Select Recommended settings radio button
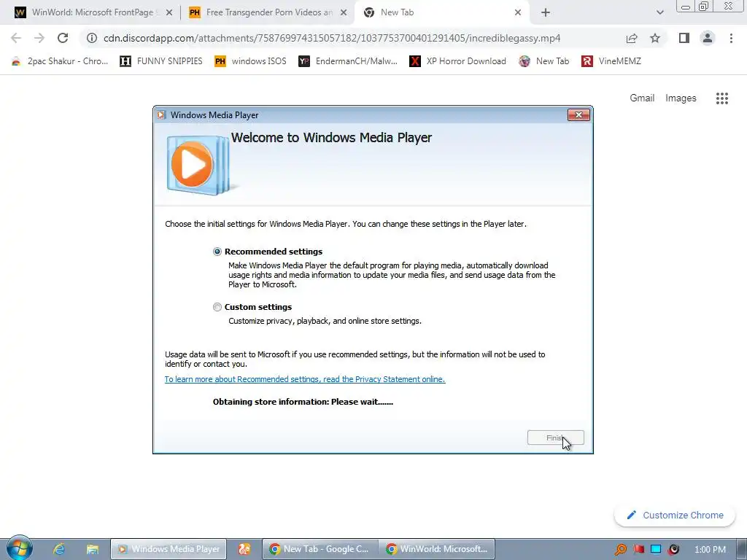747x560 pixels. pyautogui.click(x=217, y=252)
